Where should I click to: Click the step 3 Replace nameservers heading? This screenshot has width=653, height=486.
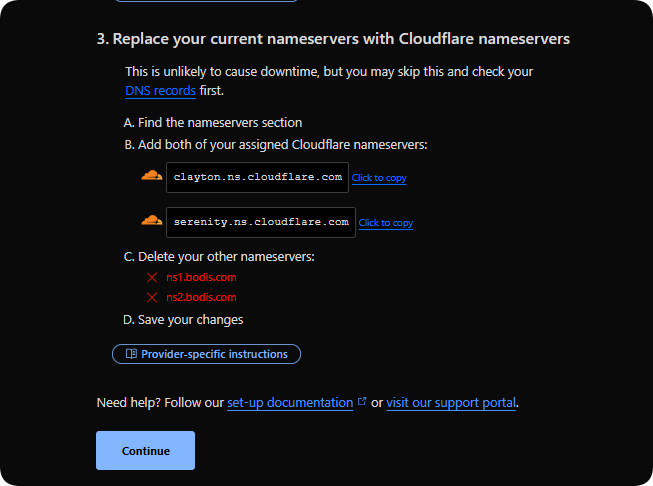tap(333, 39)
